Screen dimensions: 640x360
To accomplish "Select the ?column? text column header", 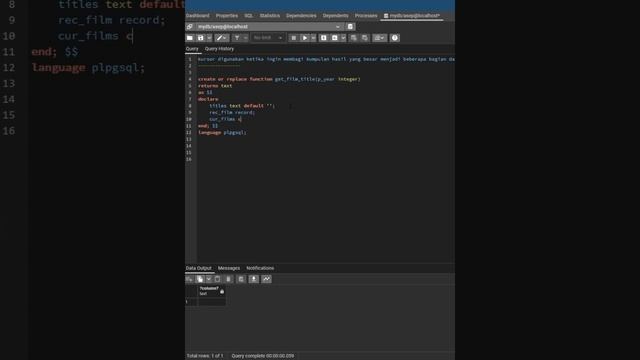I will [211, 291].
